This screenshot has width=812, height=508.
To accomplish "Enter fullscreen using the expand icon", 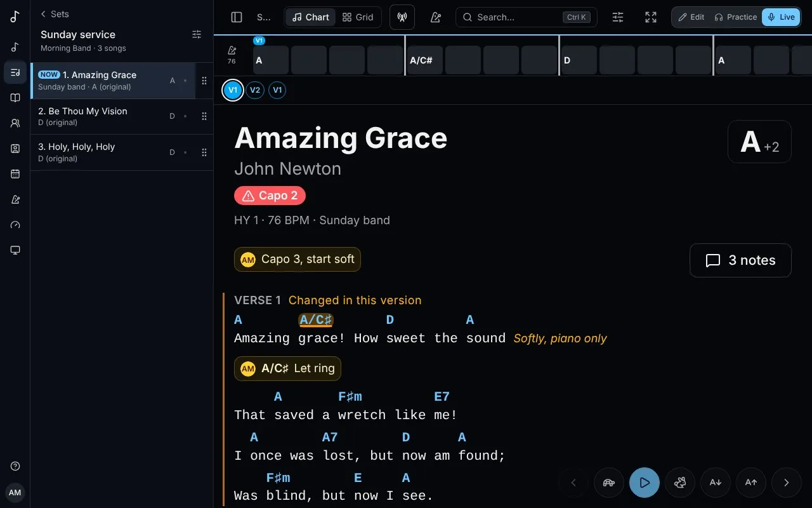I will 651,17.
